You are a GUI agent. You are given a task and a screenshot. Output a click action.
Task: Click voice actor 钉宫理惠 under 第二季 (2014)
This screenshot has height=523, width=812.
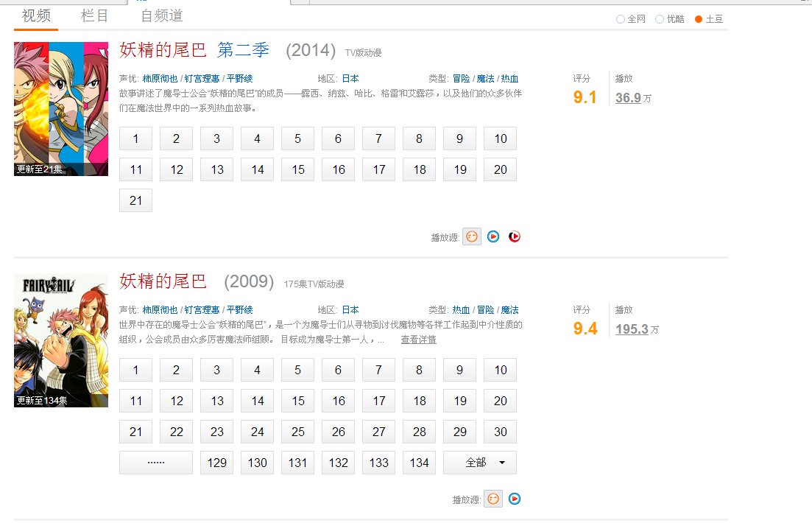pos(202,79)
